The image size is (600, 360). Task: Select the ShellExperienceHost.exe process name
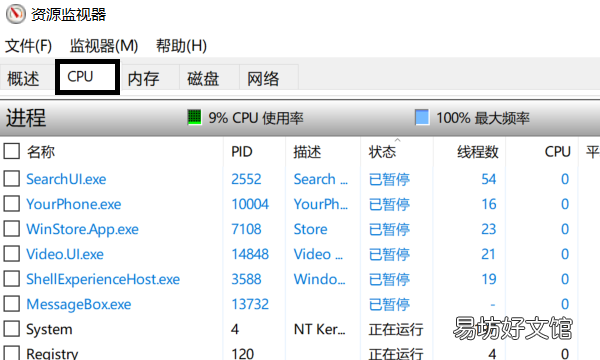click(x=103, y=279)
